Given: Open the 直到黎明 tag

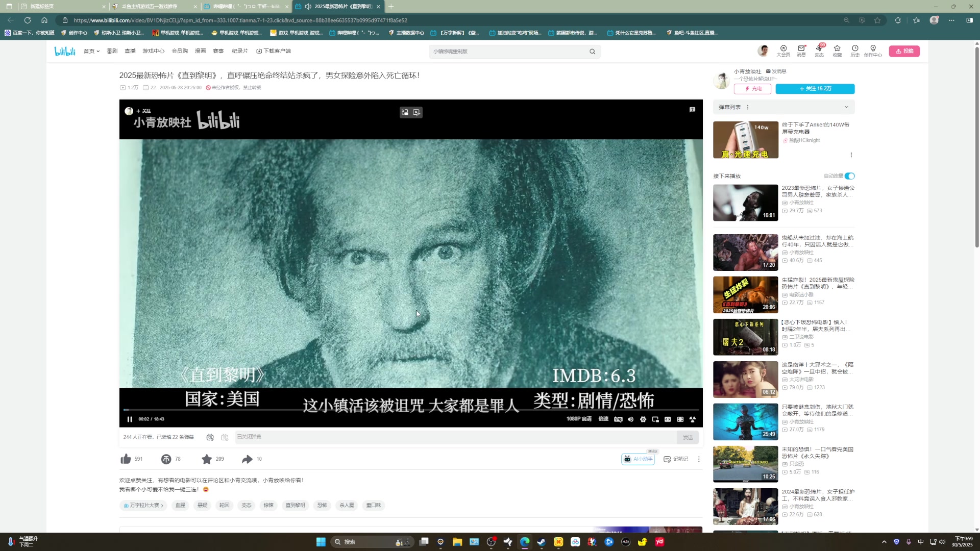Looking at the screenshot, I should click(295, 506).
